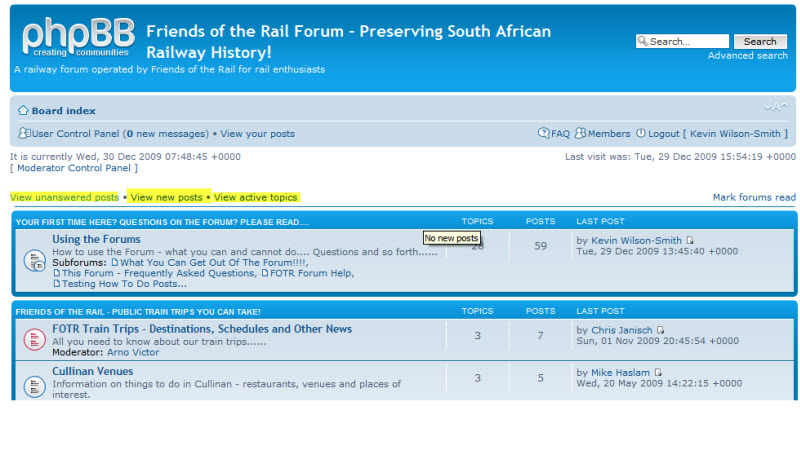This screenshot has height=458, width=800.
Task: Open Moderator Control Panel
Action: (74, 168)
